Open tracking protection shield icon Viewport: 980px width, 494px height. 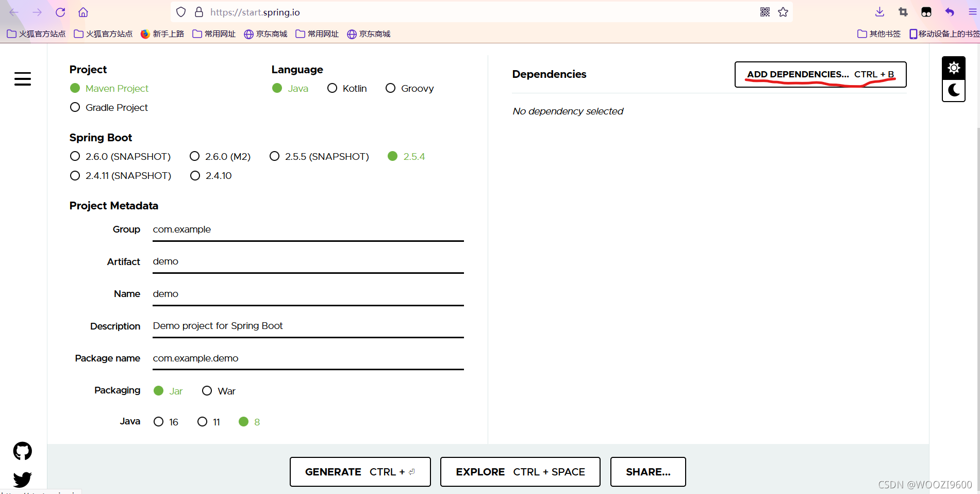click(x=181, y=12)
